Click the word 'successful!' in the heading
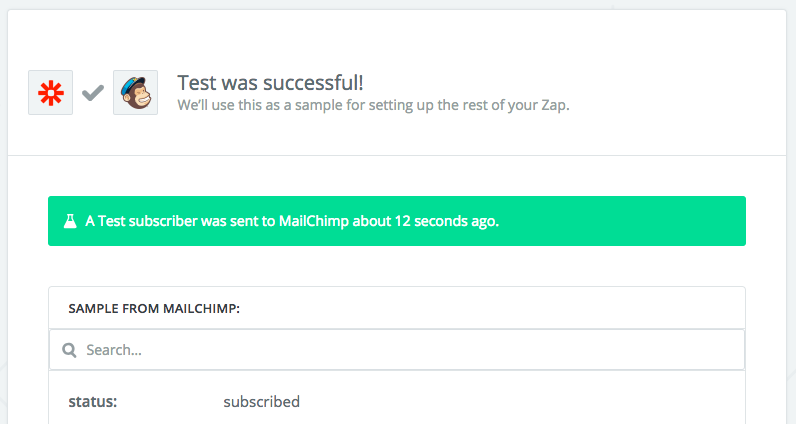The image size is (796, 424). pos(315,83)
